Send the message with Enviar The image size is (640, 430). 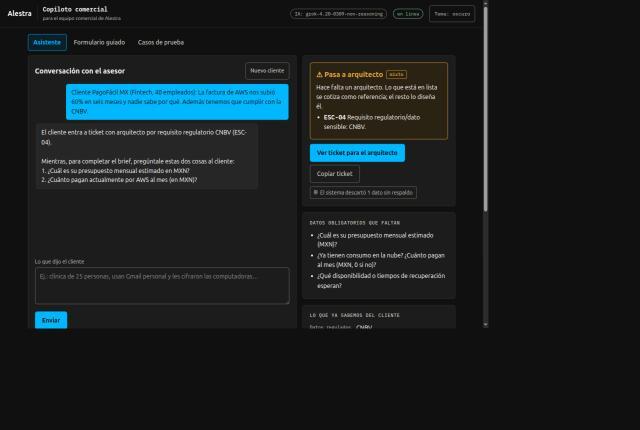point(51,320)
